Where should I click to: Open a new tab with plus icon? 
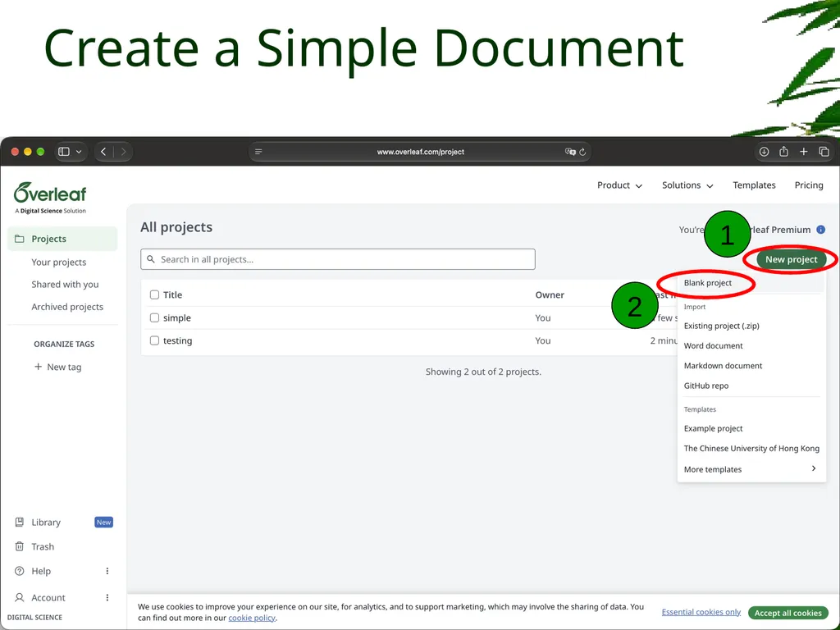pyautogui.click(x=804, y=152)
